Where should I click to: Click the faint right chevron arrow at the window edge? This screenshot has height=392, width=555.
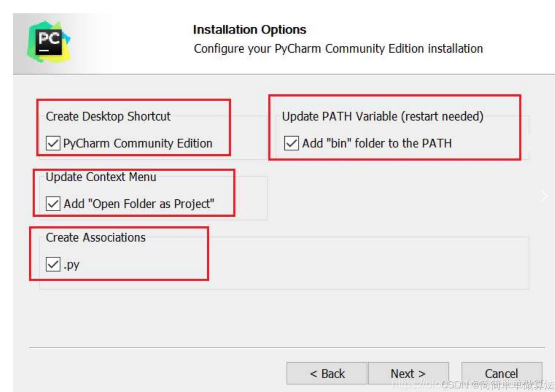click(x=544, y=196)
